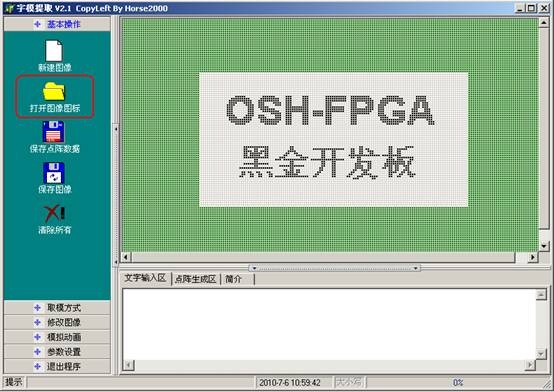Switch to the 点阵生成区 tab
Screen dimensions: 554x392
tap(195, 279)
